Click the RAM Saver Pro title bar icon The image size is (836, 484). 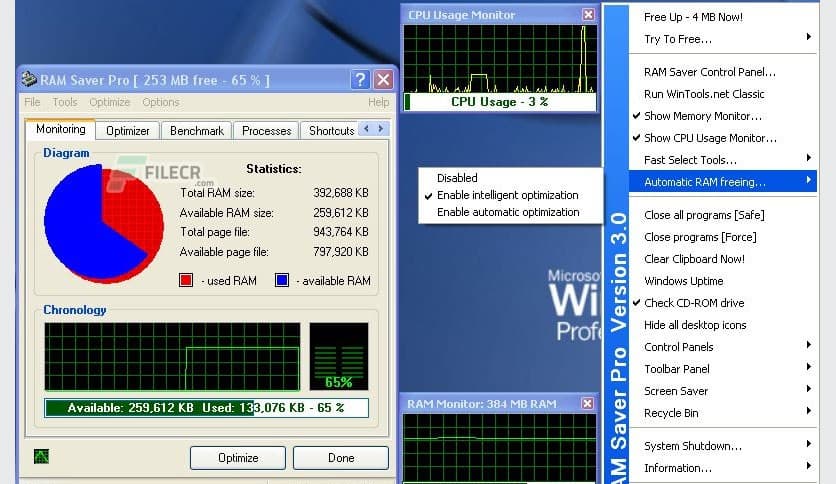coord(29,80)
